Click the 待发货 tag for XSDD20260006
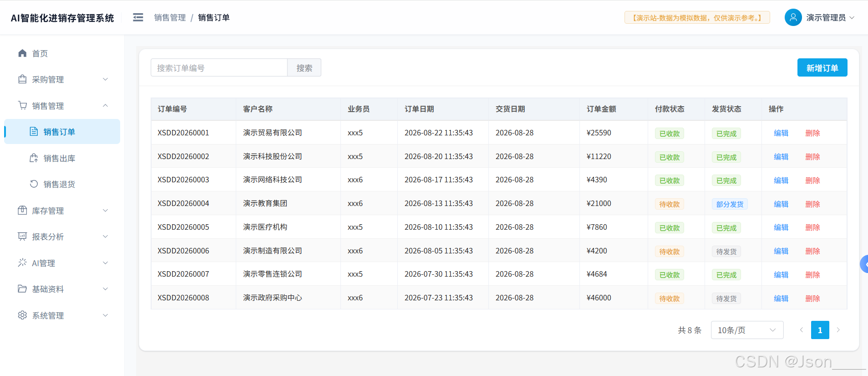 pos(726,252)
